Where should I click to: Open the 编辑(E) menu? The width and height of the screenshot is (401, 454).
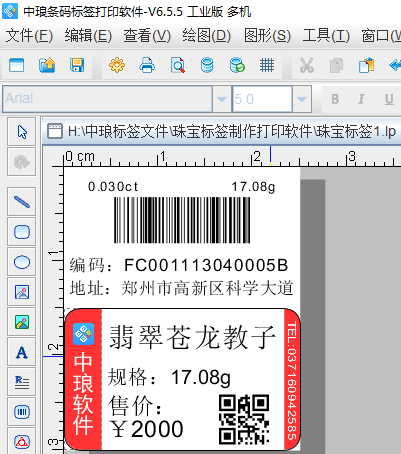[88, 36]
